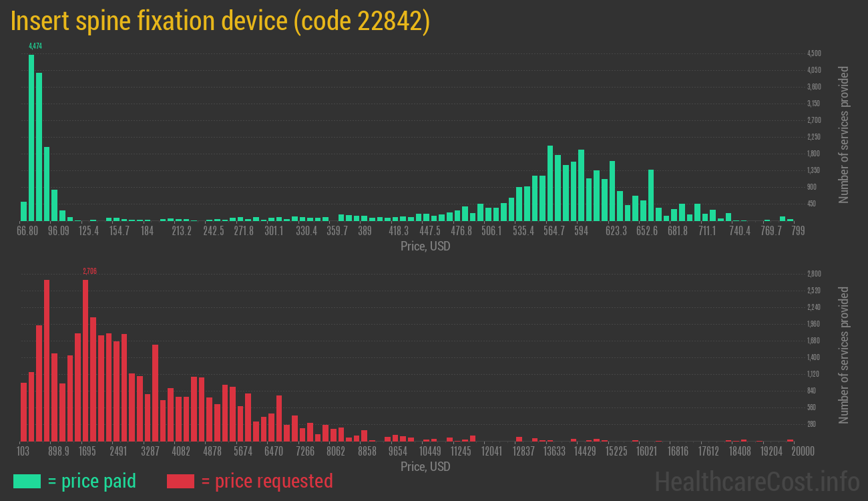Click the 4,500 y-axis label
Image resolution: width=868 pixels, height=501 pixels.
(814, 53)
